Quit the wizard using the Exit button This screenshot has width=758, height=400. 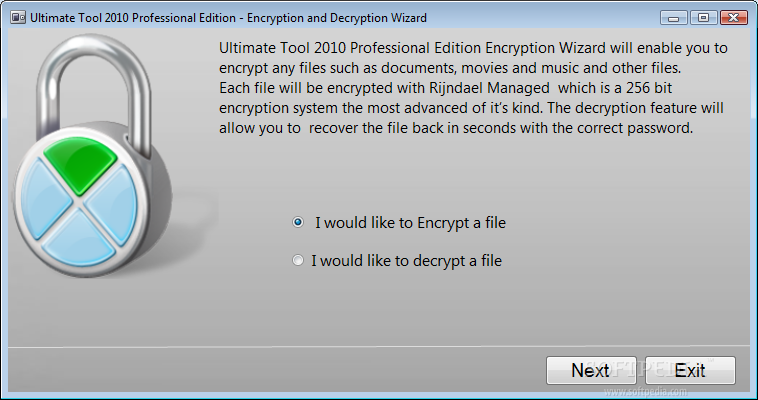(x=690, y=370)
